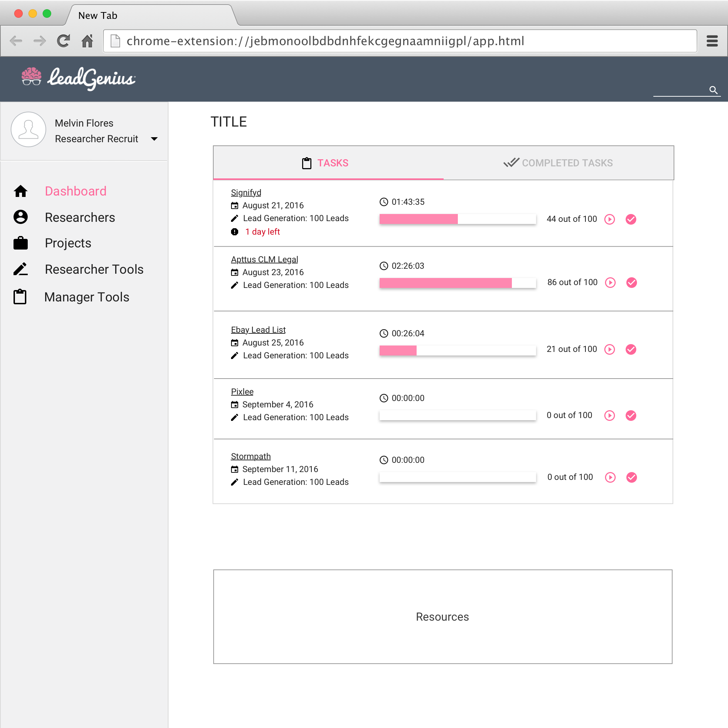
Task: Click the LeadGenius logo
Action: tap(78, 78)
